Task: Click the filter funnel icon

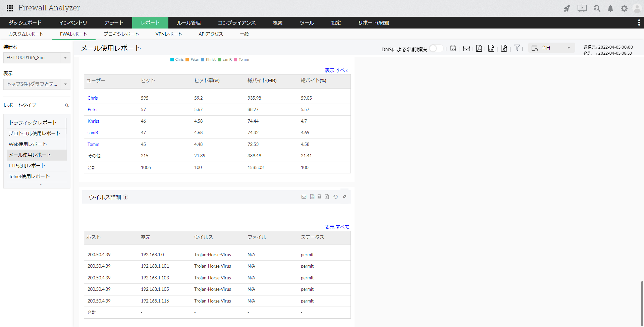Action: coord(517,48)
